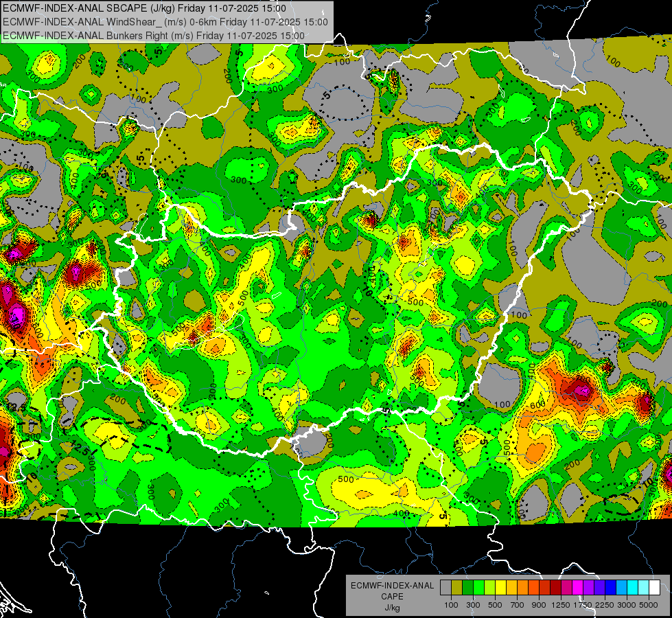Screen dimensions: 672x618
Task: Click the WindShear 0-6km header line
Action: point(165,22)
